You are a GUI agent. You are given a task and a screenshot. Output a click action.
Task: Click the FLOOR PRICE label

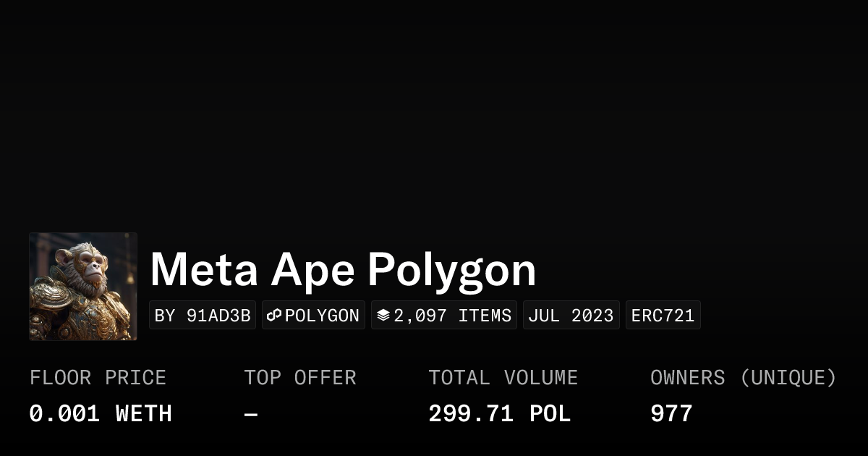tap(98, 378)
